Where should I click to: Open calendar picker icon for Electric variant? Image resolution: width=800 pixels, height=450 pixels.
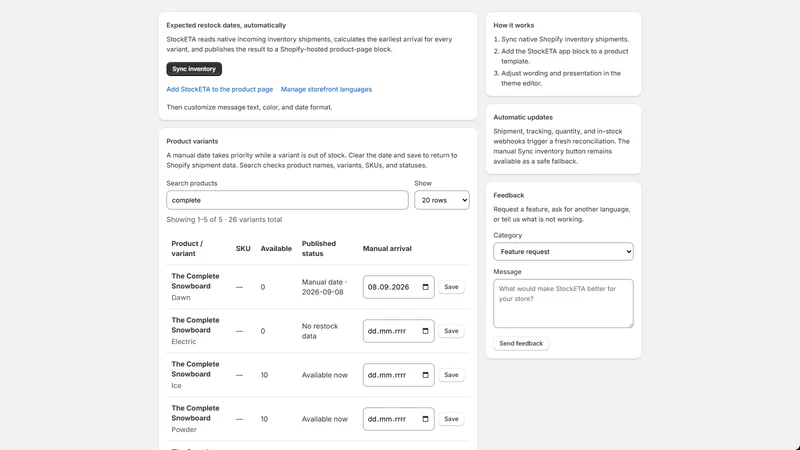pos(426,331)
